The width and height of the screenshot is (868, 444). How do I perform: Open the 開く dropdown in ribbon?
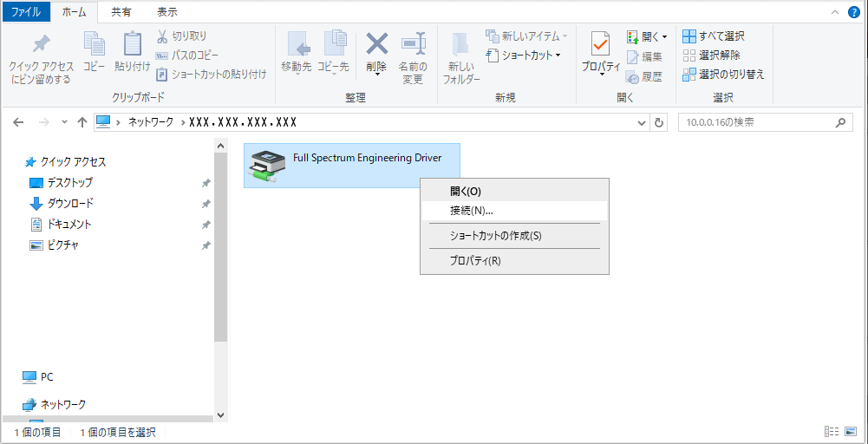coord(647,36)
